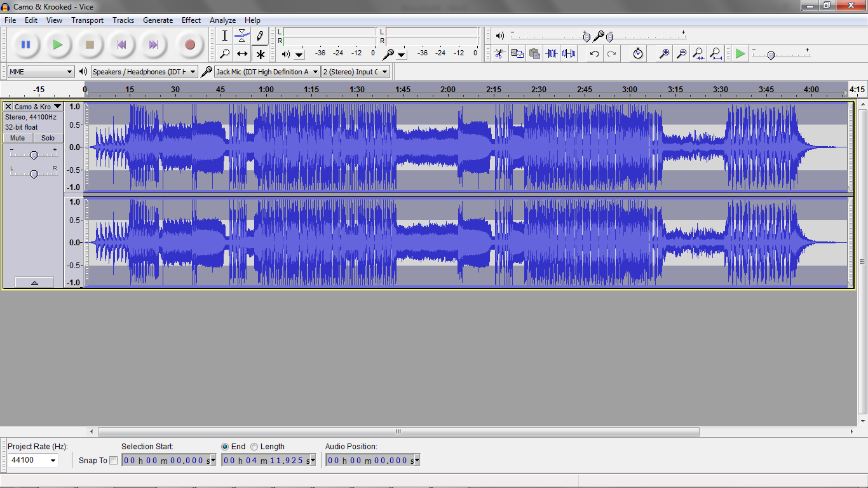868x488 pixels.
Task: Enable the Snap To checkbox
Action: pos(113,460)
